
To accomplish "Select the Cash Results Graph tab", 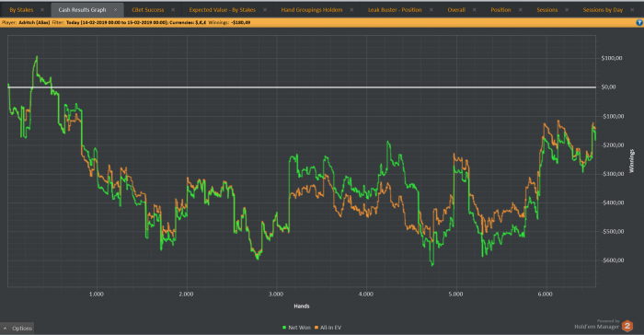I will click(x=82, y=10).
